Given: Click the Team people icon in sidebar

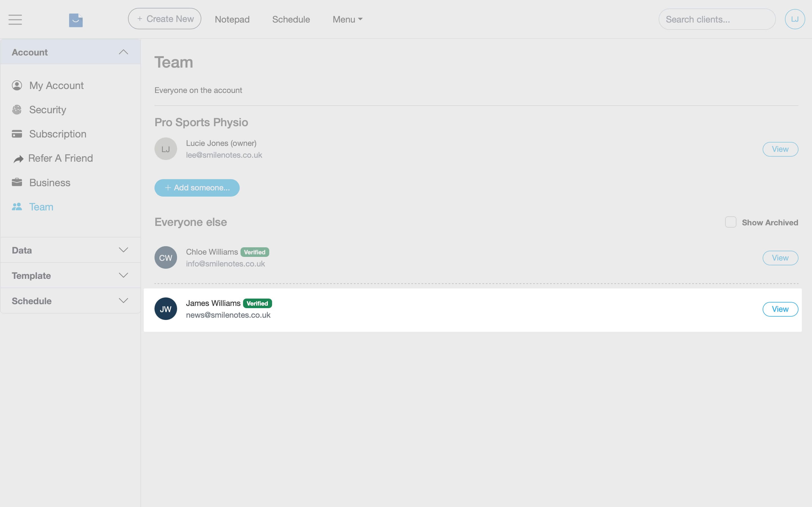Looking at the screenshot, I should [17, 206].
